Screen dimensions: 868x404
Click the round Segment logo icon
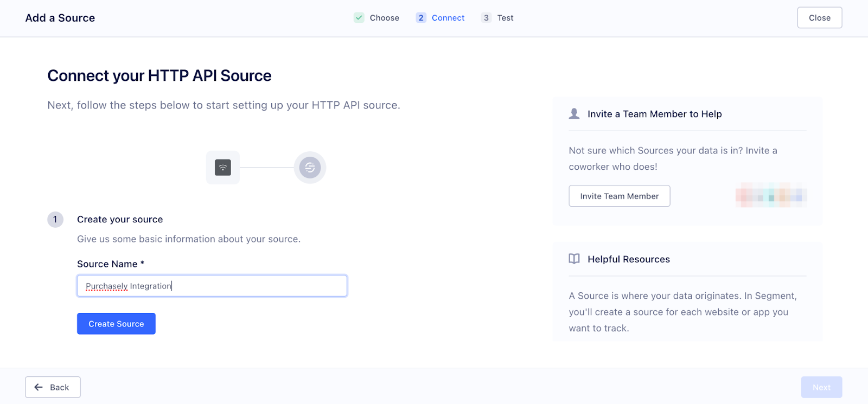[x=310, y=168]
